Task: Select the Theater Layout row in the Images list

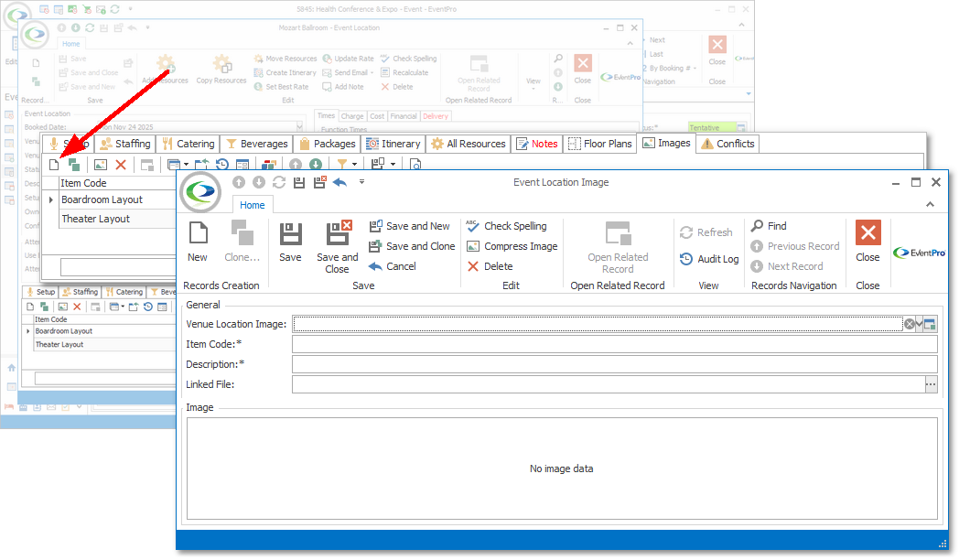Action: [x=117, y=219]
